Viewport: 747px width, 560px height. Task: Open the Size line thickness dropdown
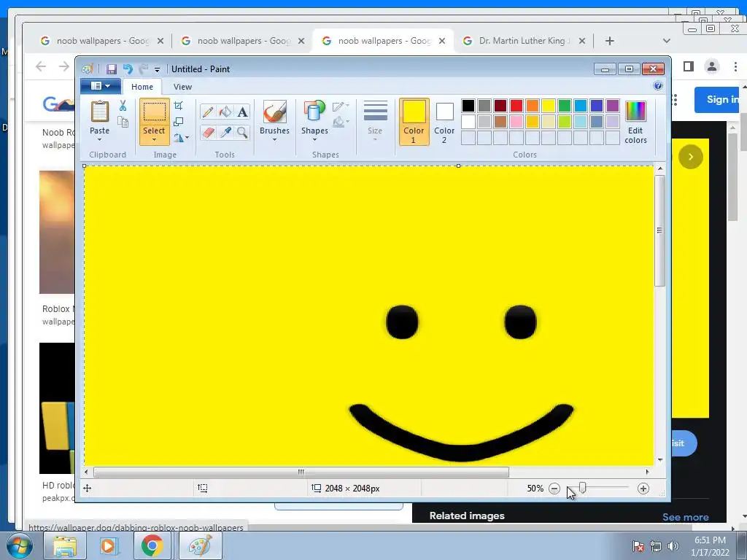pyautogui.click(x=375, y=122)
